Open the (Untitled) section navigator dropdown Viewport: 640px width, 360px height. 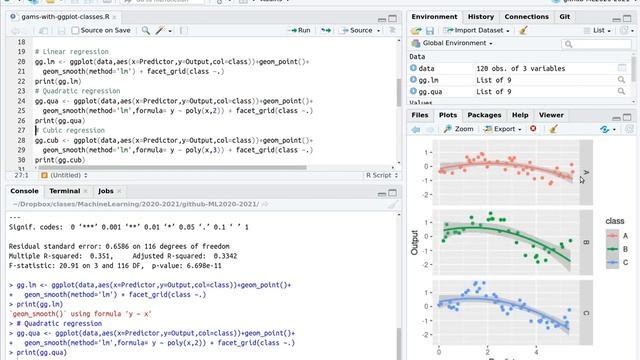[x=64, y=175]
